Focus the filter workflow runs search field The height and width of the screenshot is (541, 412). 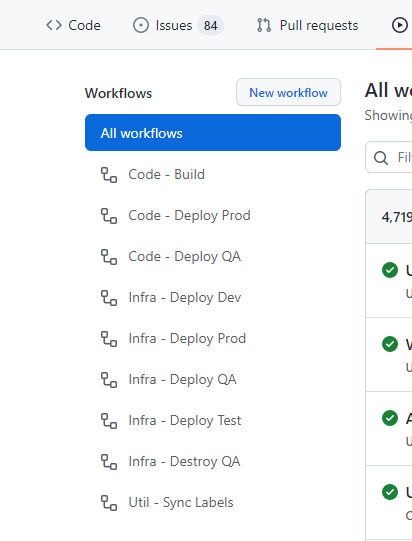pos(389,157)
